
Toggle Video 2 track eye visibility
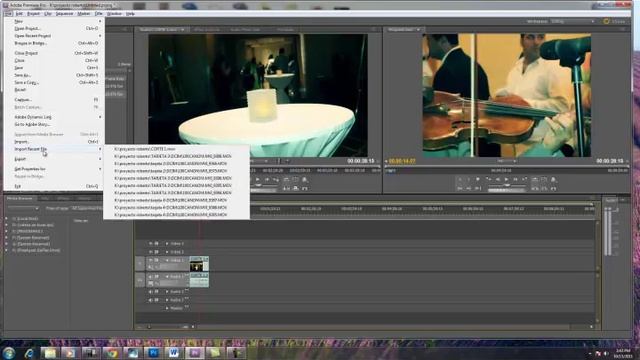[x=151, y=252]
